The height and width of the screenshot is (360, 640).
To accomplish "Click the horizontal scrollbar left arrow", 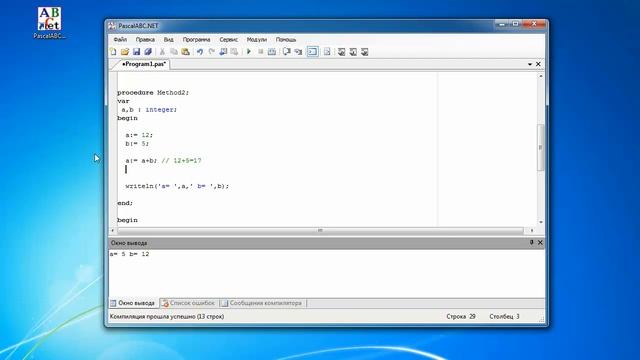I will (x=113, y=231).
